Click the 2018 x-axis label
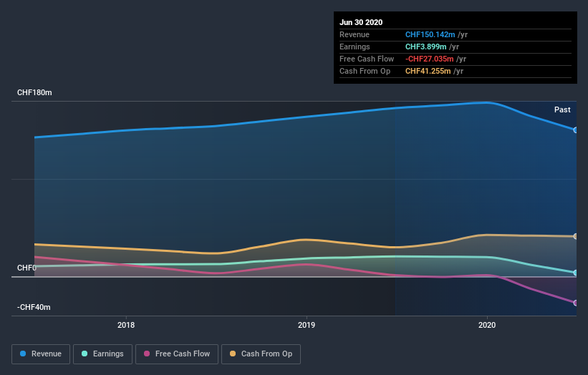 pos(126,325)
